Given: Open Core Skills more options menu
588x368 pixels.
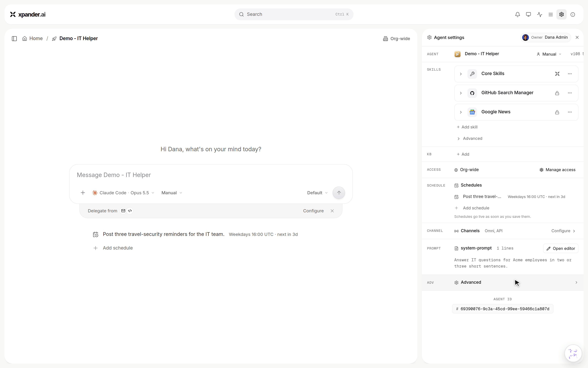Looking at the screenshot, I should 570,74.
